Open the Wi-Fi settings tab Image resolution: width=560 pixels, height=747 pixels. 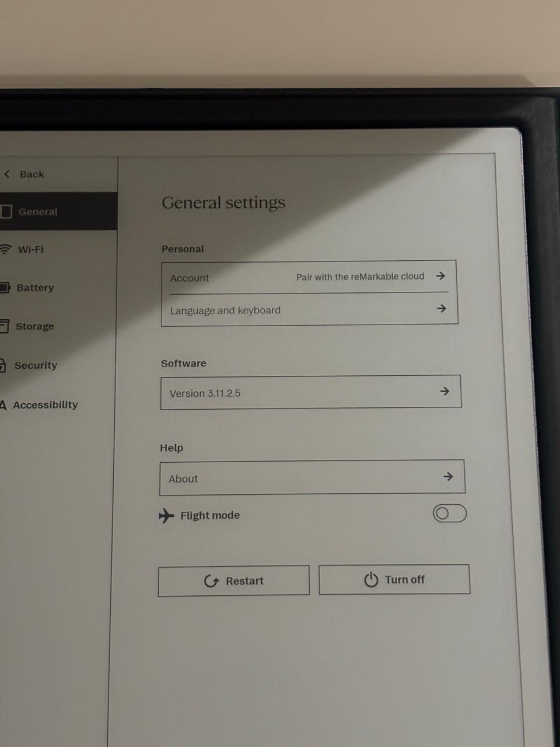(58, 249)
